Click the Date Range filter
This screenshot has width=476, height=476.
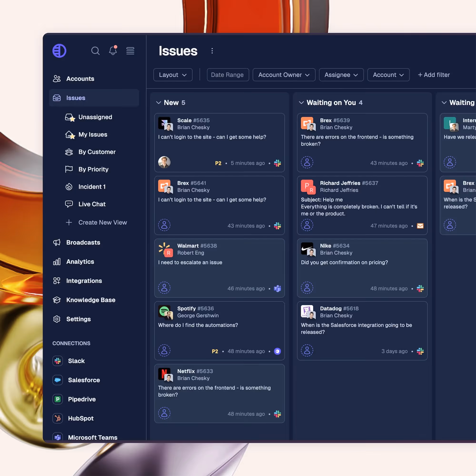point(228,75)
